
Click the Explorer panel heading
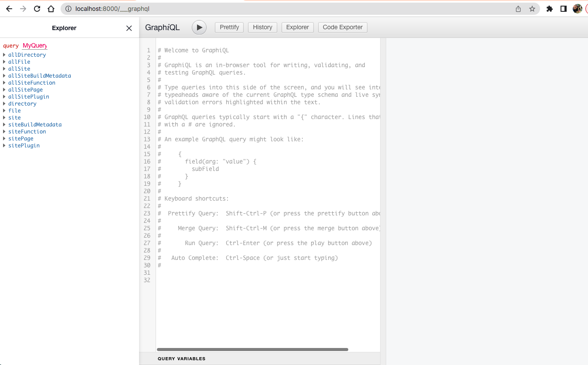tap(64, 28)
